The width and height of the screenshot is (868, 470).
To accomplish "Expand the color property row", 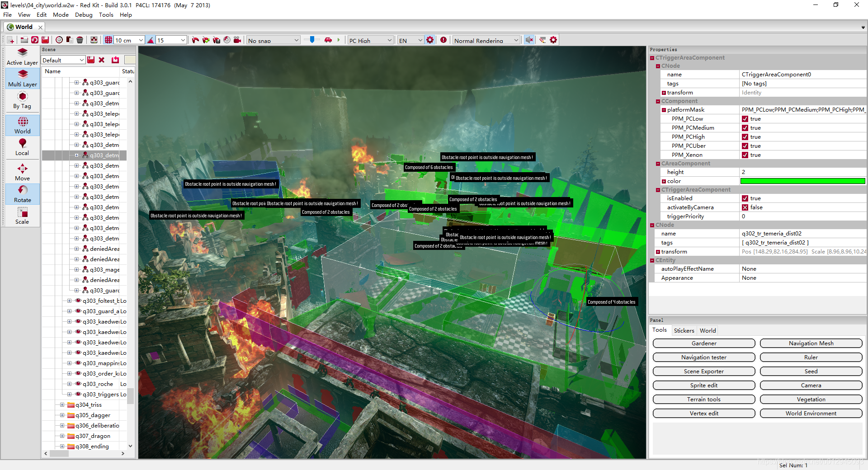I will [664, 181].
